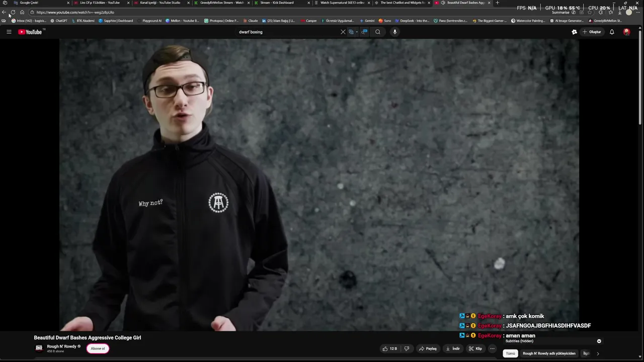
Task: Create a clip with Klip button
Action: [x=475, y=348]
